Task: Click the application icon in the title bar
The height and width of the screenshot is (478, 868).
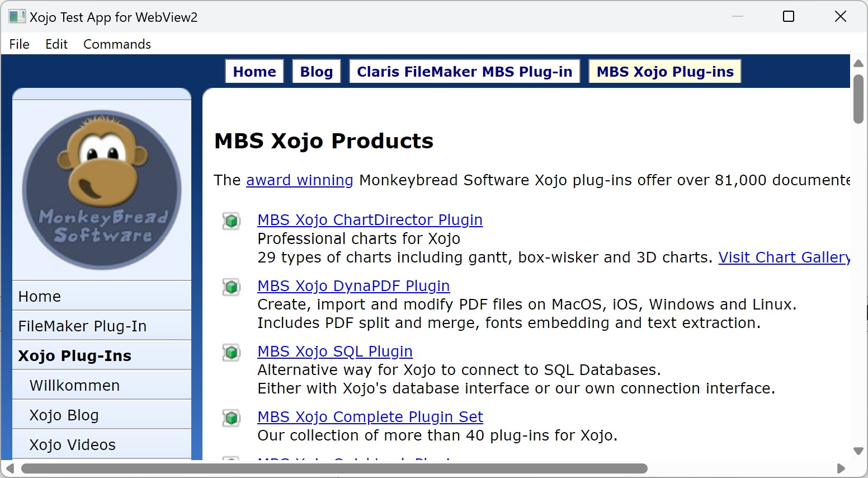Action: click(x=16, y=16)
